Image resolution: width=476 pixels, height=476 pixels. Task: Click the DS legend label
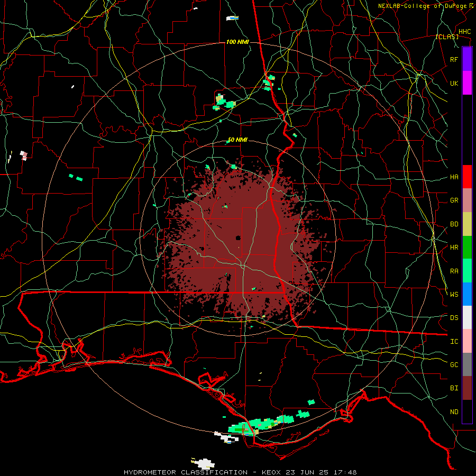[454, 318]
